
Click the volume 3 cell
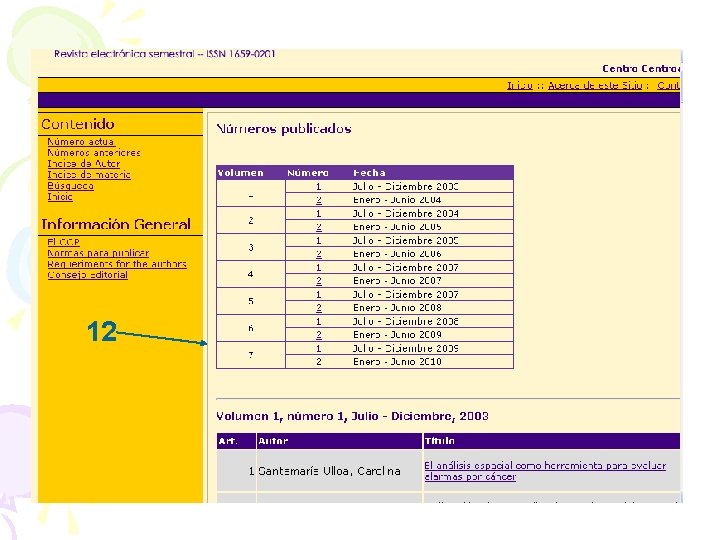pos(251,248)
